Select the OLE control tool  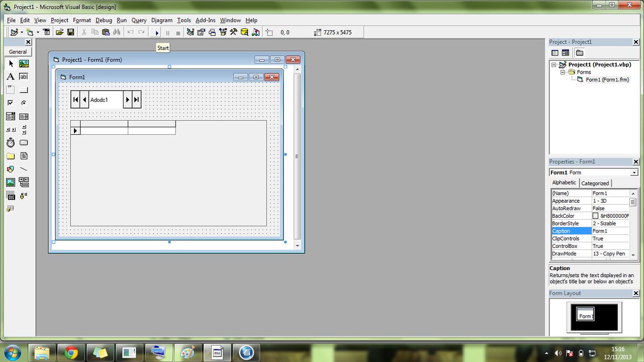[x=11, y=195]
